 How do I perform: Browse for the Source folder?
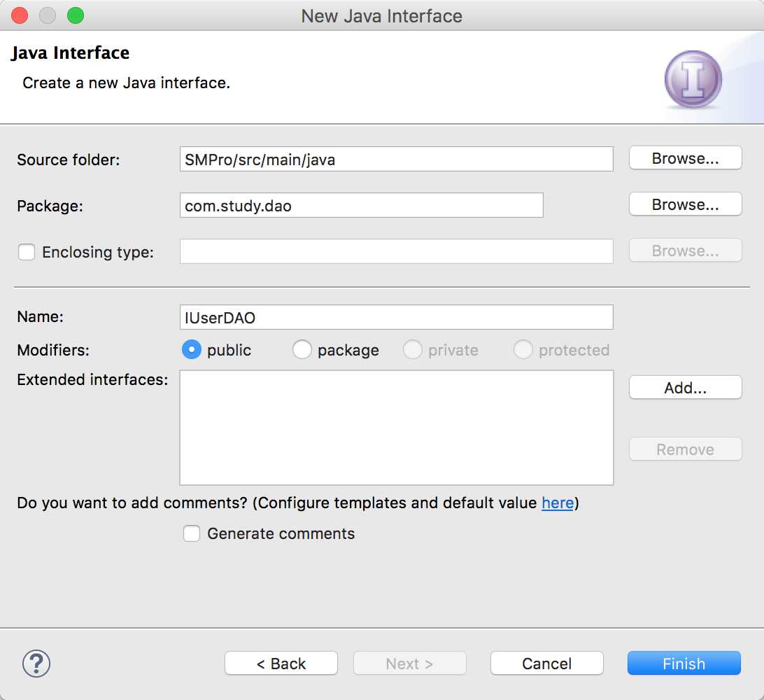[685, 158]
